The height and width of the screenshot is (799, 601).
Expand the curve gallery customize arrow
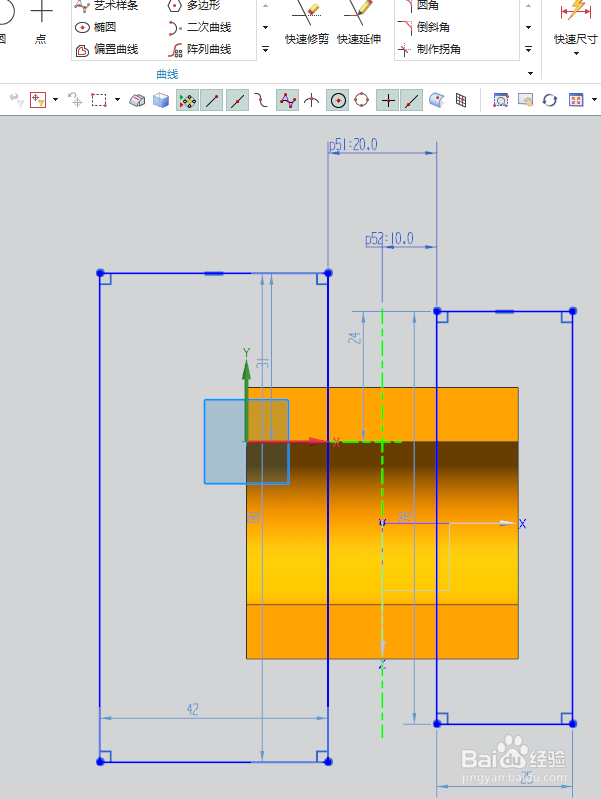265,49
